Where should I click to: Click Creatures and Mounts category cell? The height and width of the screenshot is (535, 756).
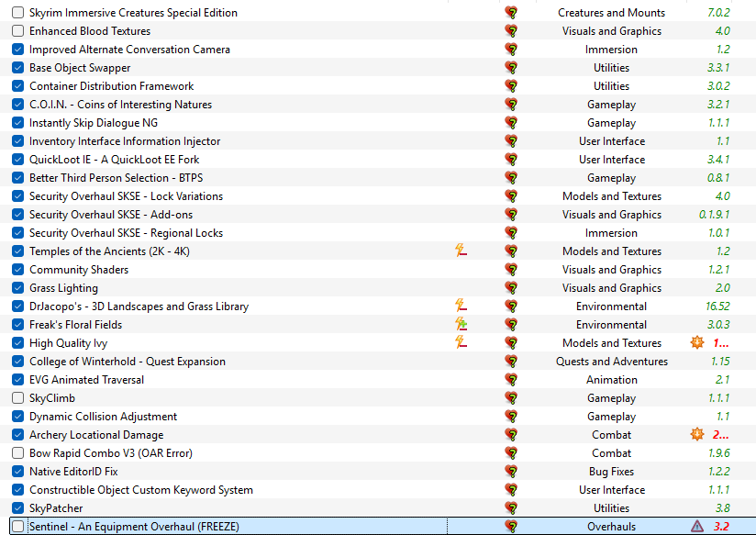[x=611, y=13]
